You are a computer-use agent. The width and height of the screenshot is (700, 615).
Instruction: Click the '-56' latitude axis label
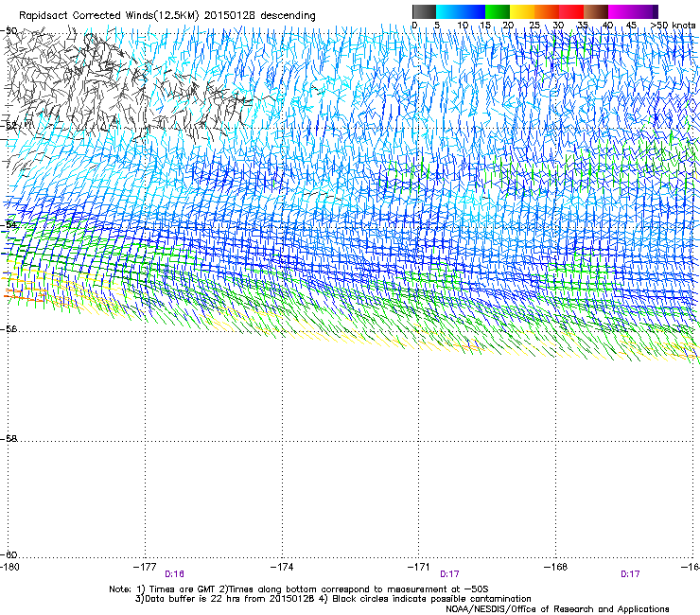9,328
